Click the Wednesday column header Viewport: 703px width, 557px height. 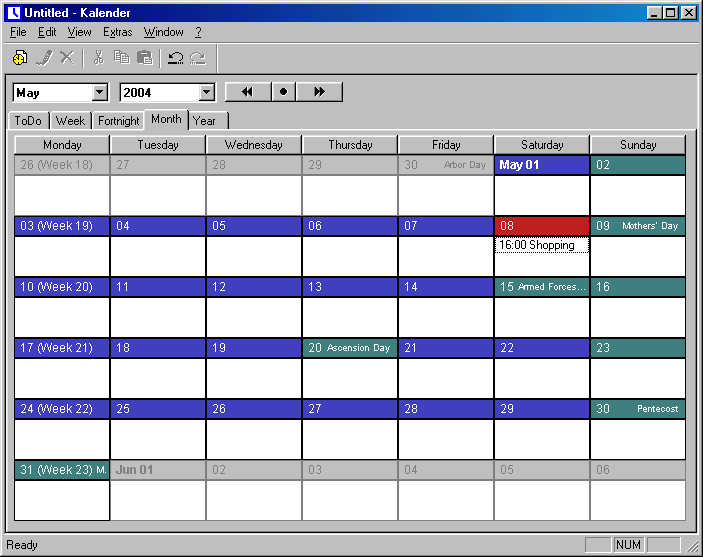(254, 145)
